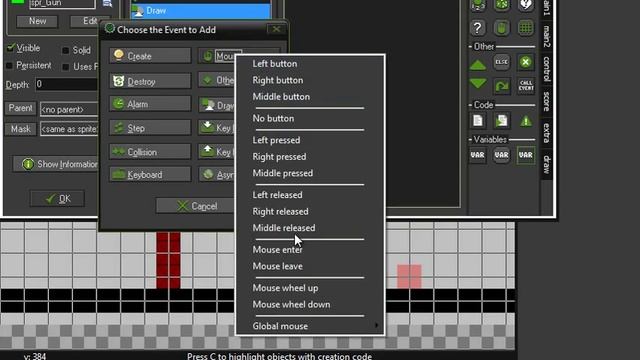Click the Alarm event button
Image resolution: width=640 pixels, height=360 pixels.
pyautogui.click(x=150, y=104)
